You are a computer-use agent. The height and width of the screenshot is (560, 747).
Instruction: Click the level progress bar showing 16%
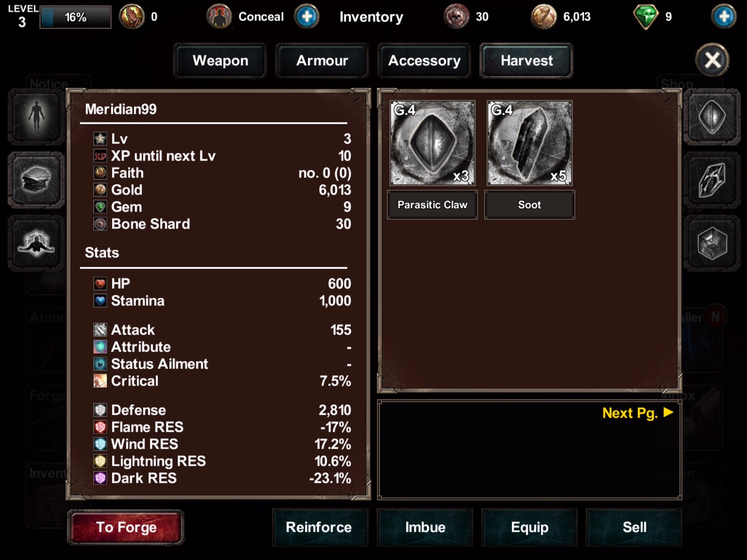coord(76,17)
